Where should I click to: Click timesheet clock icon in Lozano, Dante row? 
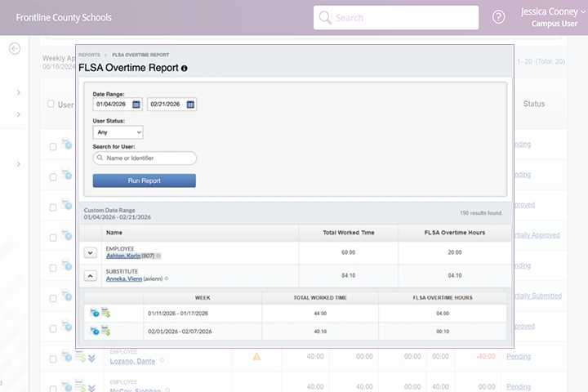click(x=67, y=355)
